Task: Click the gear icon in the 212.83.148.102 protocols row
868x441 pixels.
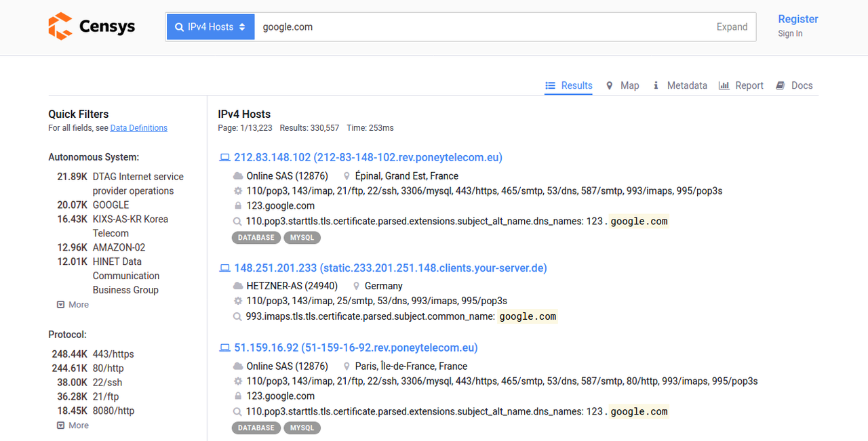Action: pos(238,191)
